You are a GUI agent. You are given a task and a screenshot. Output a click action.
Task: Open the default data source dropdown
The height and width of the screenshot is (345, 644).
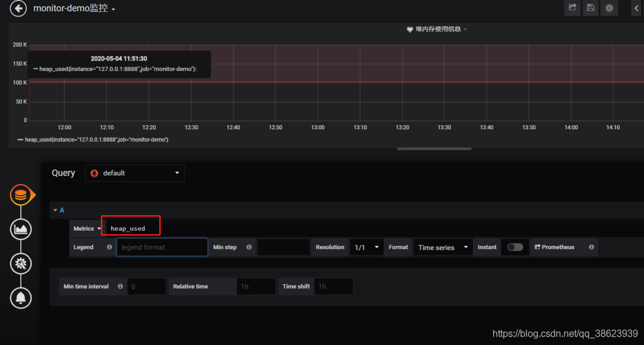[x=135, y=173]
